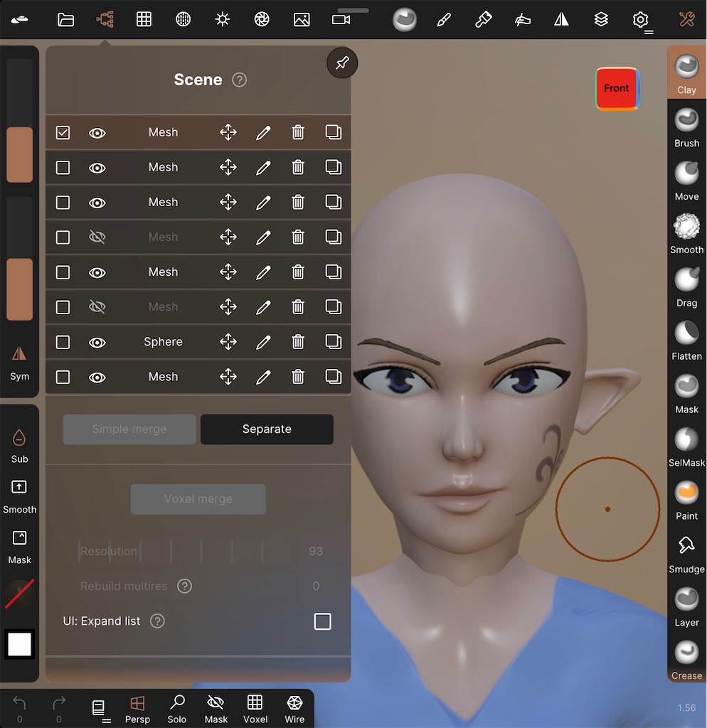Uncheck the first Mesh selection checkbox

coord(63,132)
